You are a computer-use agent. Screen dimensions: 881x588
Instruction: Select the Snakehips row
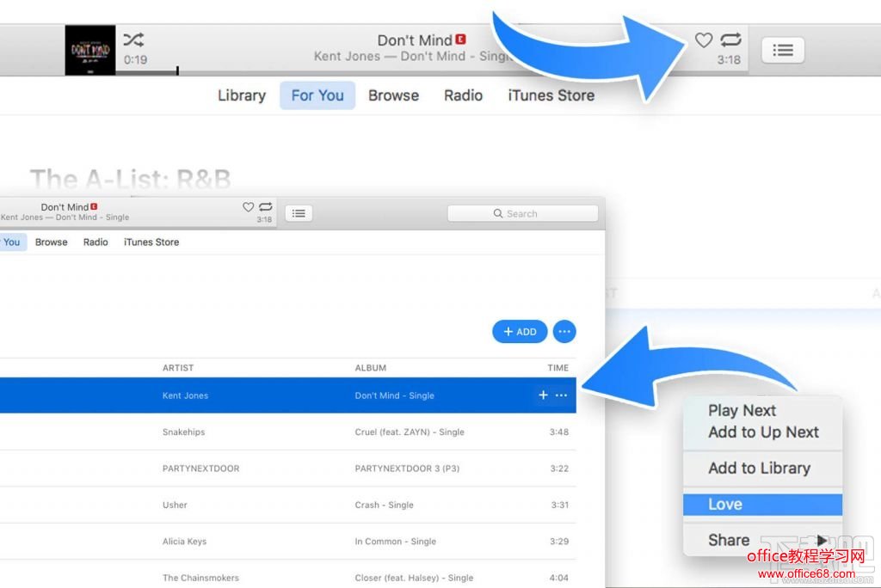287,432
